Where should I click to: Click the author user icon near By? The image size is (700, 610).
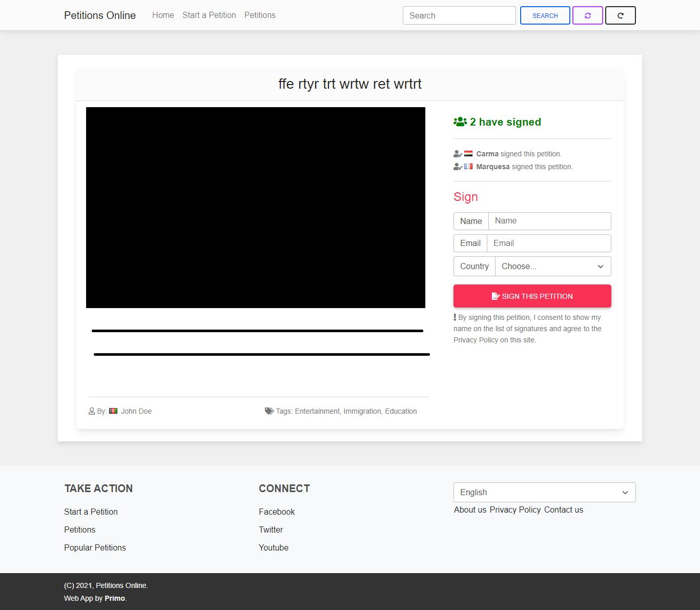pyautogui.click(x=92, y=411)
